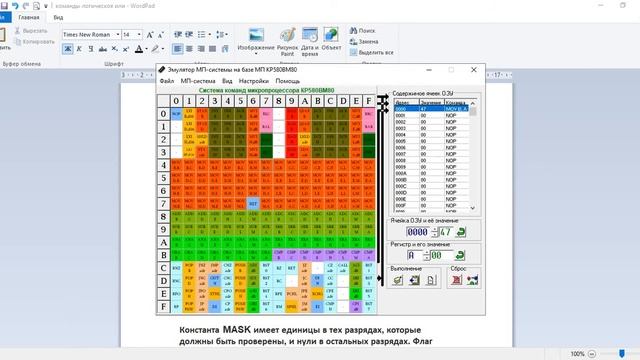The image size is (640, 360).
Task: Open the Настройки menu in the emulator
Action: (254, 81)
